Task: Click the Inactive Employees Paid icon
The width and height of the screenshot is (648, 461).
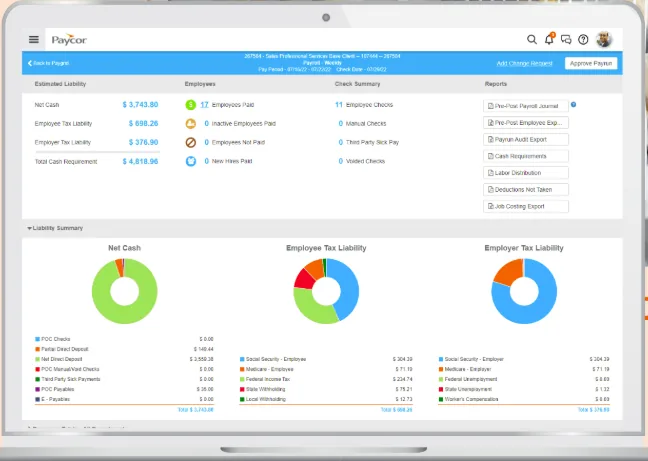Action: coord(191,124)
